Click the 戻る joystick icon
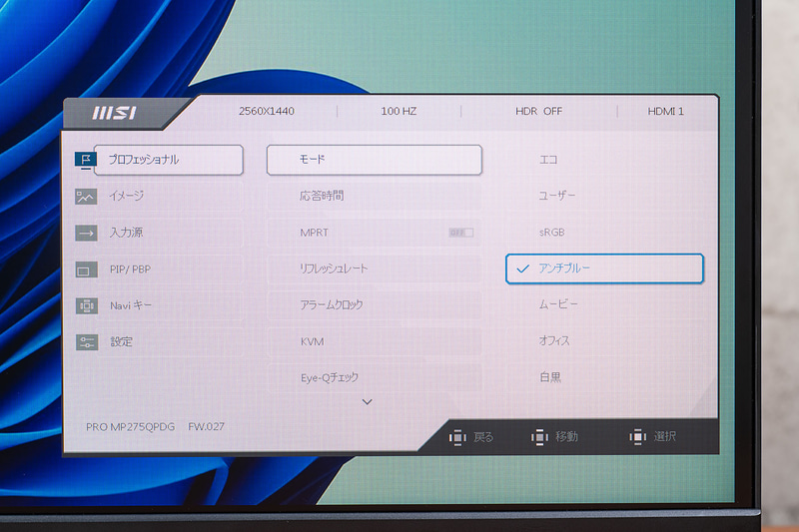This screenshot has height=532, width=799. (457, 437)
